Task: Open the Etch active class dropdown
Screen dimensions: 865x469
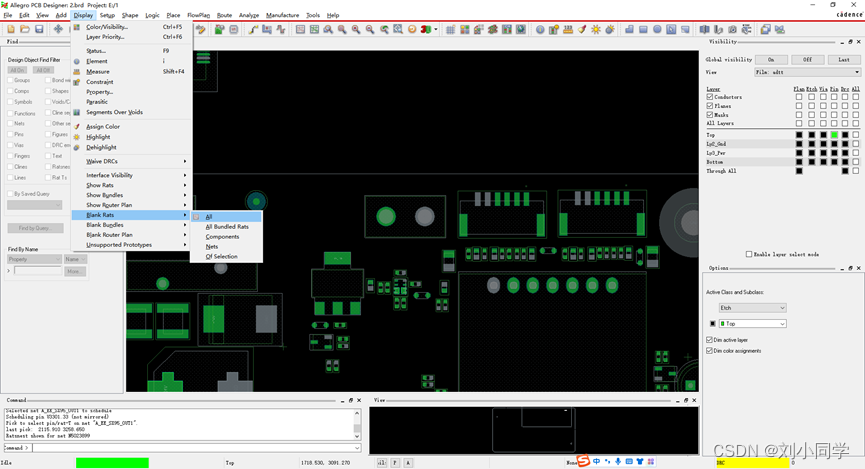Action: tap(753, 307)
